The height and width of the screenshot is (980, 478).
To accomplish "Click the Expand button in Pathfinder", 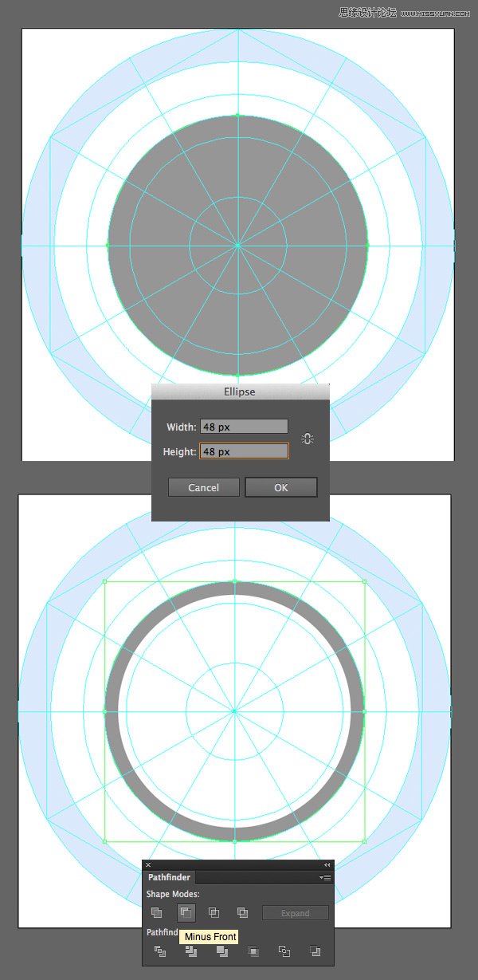I will tap(296, 913).
